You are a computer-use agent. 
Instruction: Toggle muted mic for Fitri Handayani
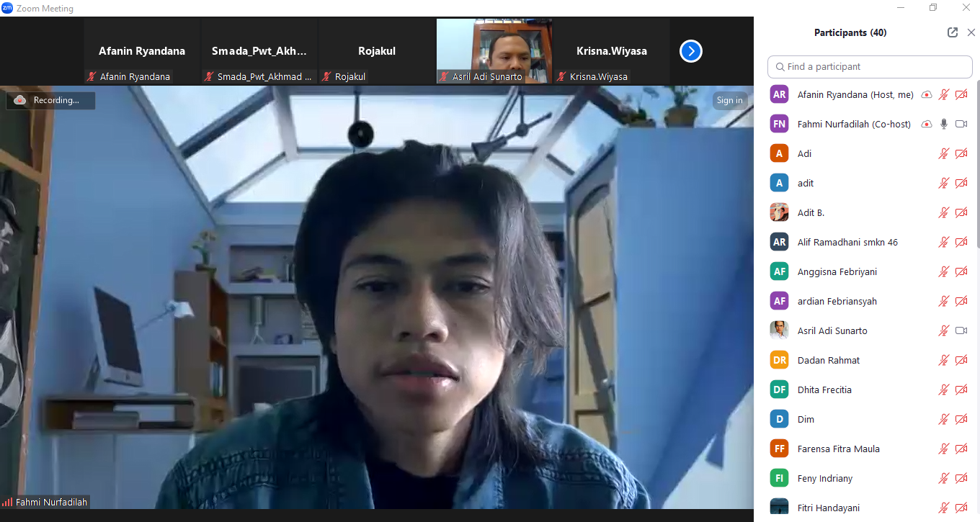944,508
